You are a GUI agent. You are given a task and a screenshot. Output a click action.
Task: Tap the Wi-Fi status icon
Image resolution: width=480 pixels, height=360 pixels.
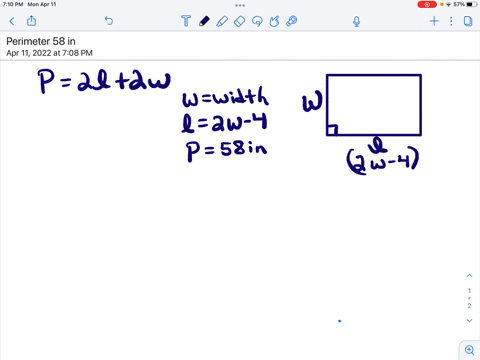tap(448, 4)
